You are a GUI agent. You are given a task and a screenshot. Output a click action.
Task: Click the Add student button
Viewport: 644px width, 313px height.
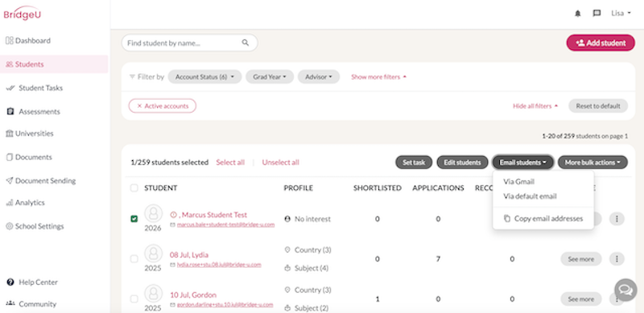click(601, 43)
